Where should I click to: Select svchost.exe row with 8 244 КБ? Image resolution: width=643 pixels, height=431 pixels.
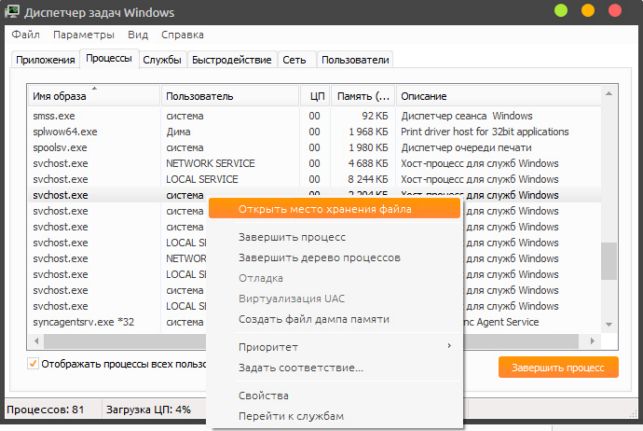click(x=315, y=179)
